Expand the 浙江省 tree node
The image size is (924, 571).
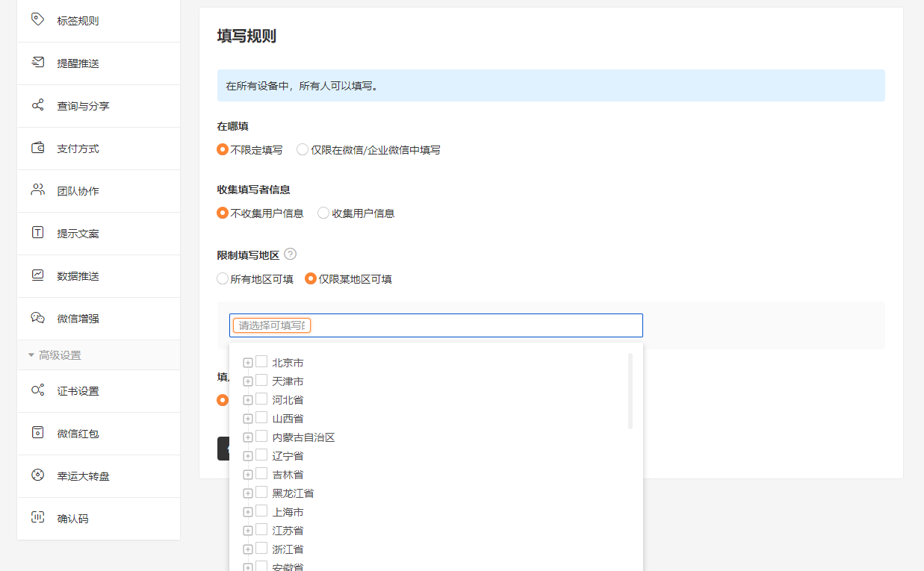[x=248, y=549]
